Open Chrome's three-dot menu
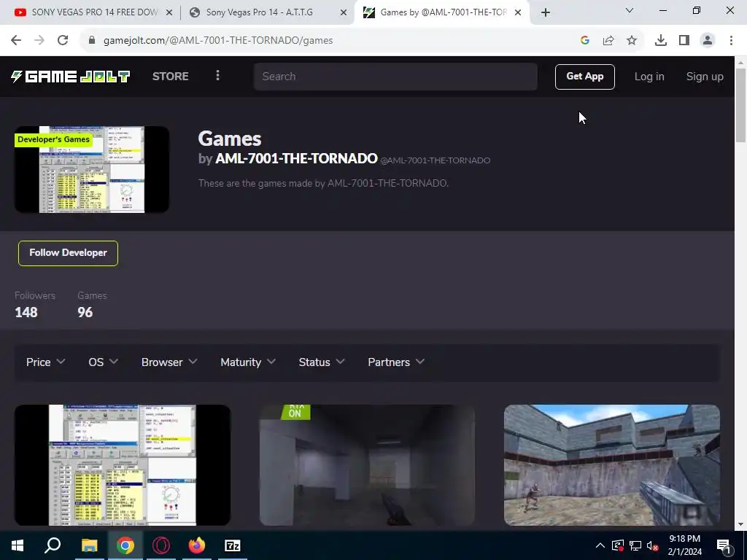The width and height of the screenshot is (747, 560). [731, 40]
